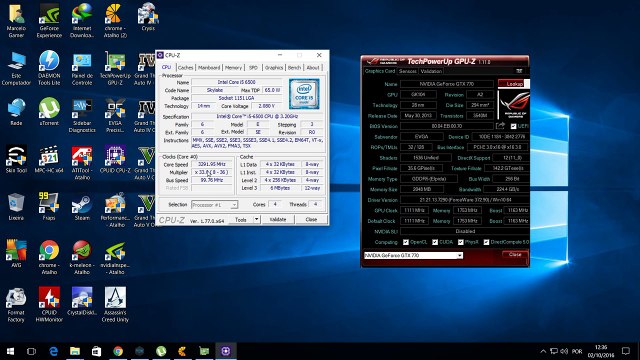Toggle OpenCL checkbox in GPU-Z
The height and width of the screenshot is (360, 640).
click(406, 242)
